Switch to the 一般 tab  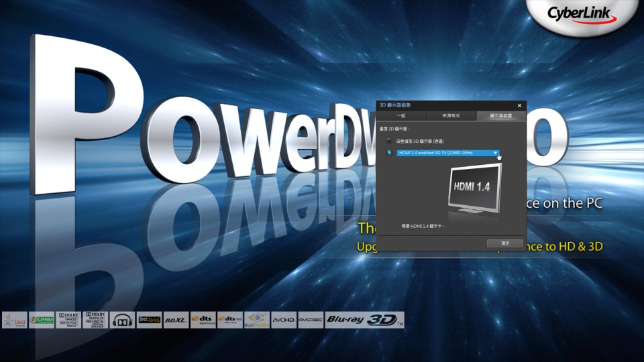[x=401, y=116]
